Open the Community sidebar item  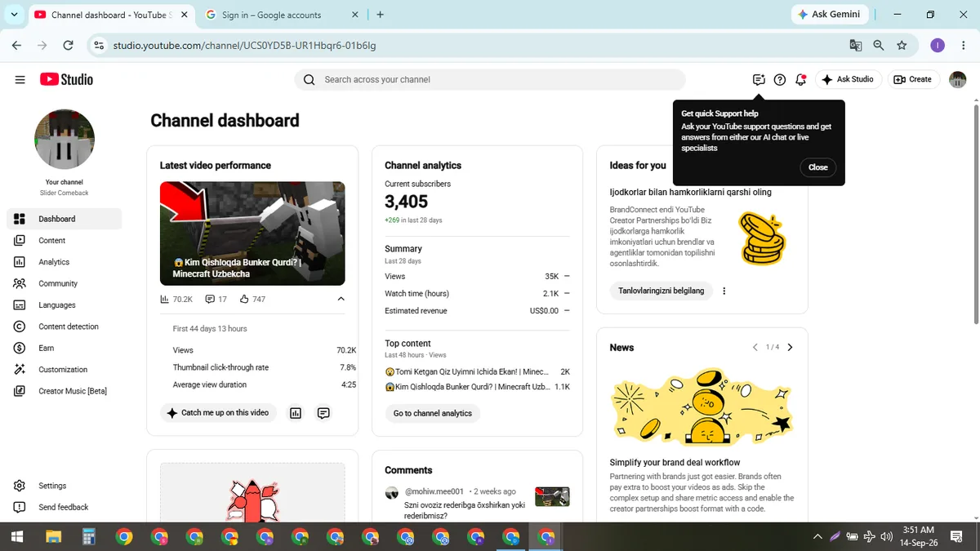64,283
